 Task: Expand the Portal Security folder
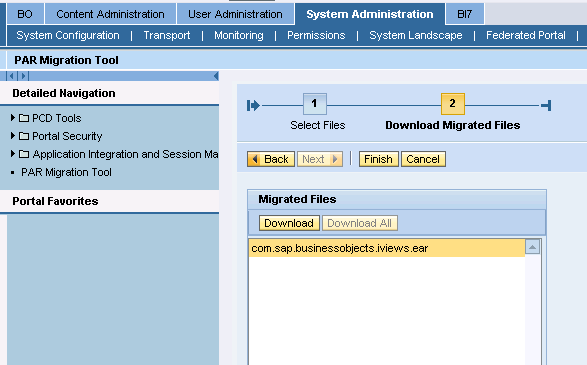click(x=13, y=136)
